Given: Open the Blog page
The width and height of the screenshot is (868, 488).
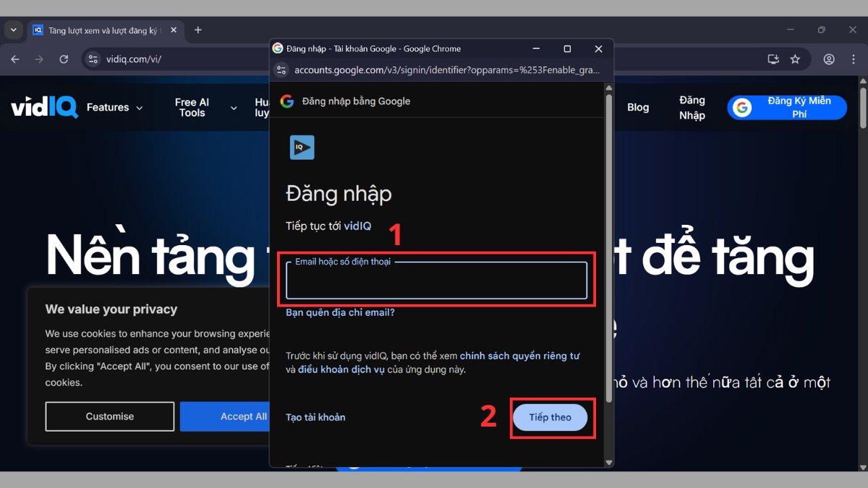Looking at the screenshot, I should click(638, 107).
